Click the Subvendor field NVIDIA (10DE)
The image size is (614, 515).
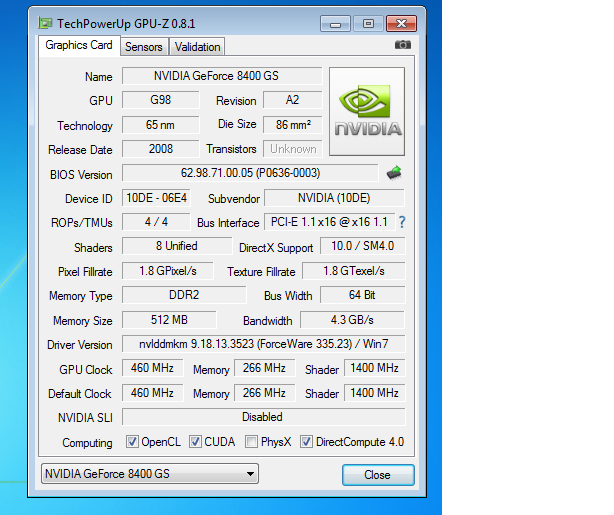coord(334,198)
